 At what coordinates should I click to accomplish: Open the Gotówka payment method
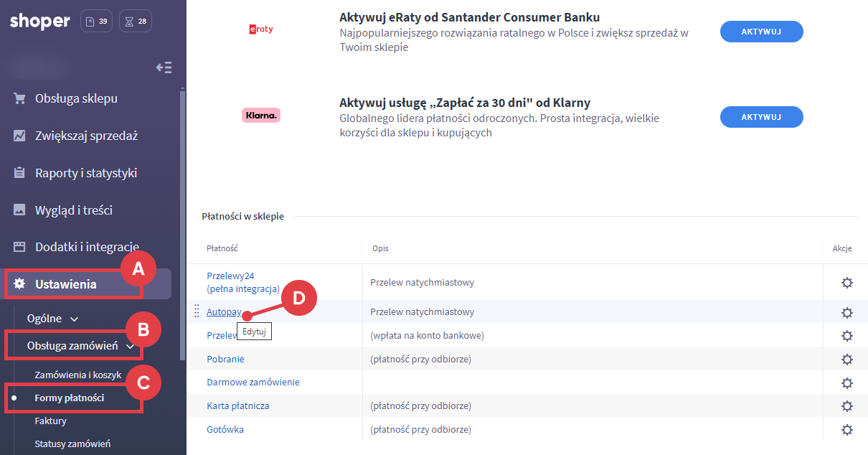pos(225,430)
